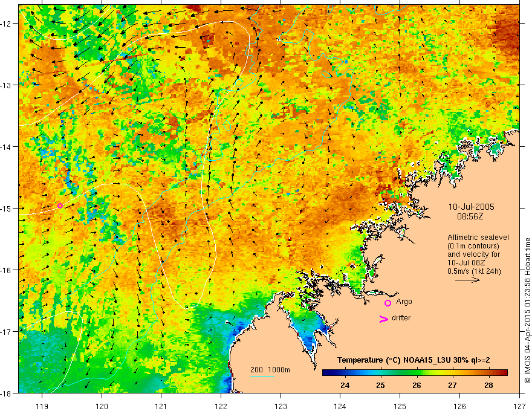
Task: Click the date text 10-Jul-2005
Action: [472, 207]
